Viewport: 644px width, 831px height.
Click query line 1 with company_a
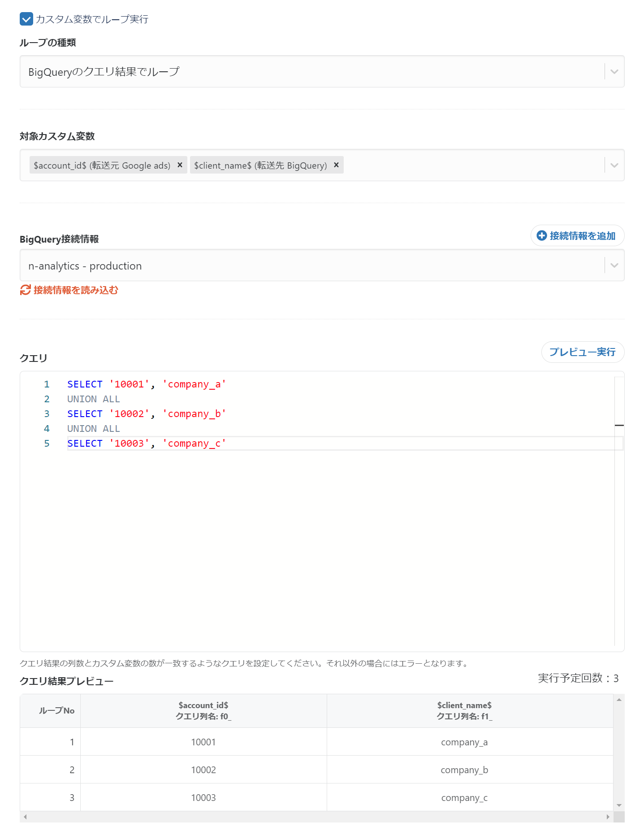[x=147, y=384]
